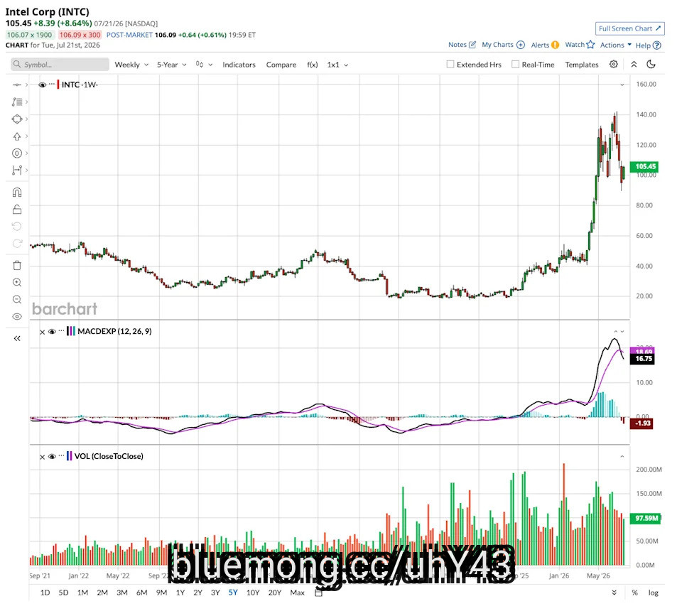This screenshot has width=682, height=616.
Task: Remove the MACDEXP indicator with X
Action: coord(42,332)
